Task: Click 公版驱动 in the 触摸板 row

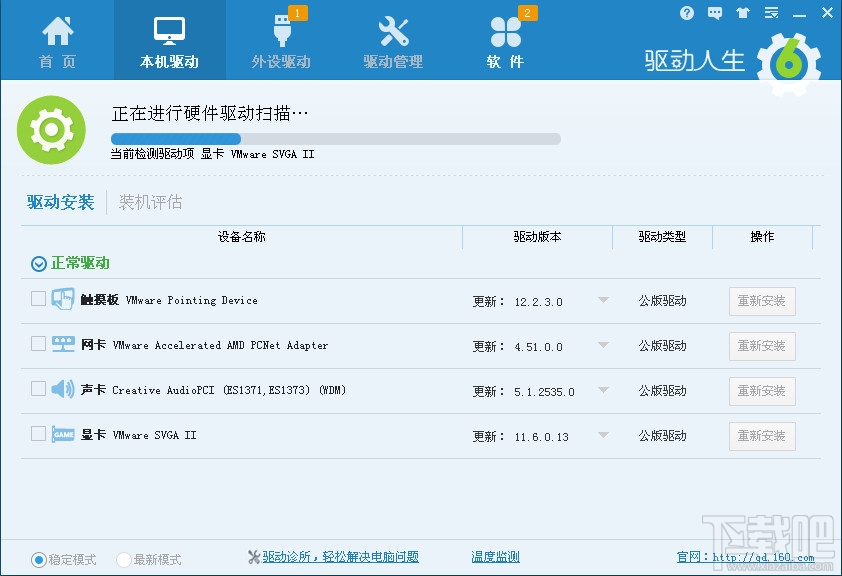Action: [662, 301]
